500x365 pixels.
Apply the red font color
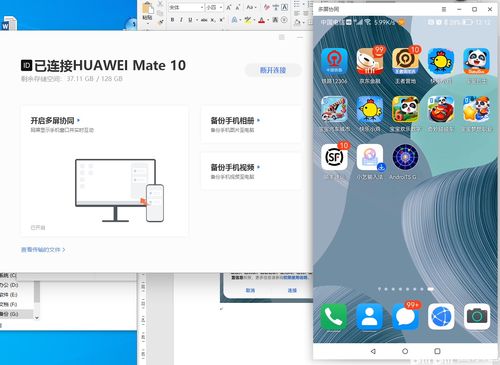coord(262,20)
